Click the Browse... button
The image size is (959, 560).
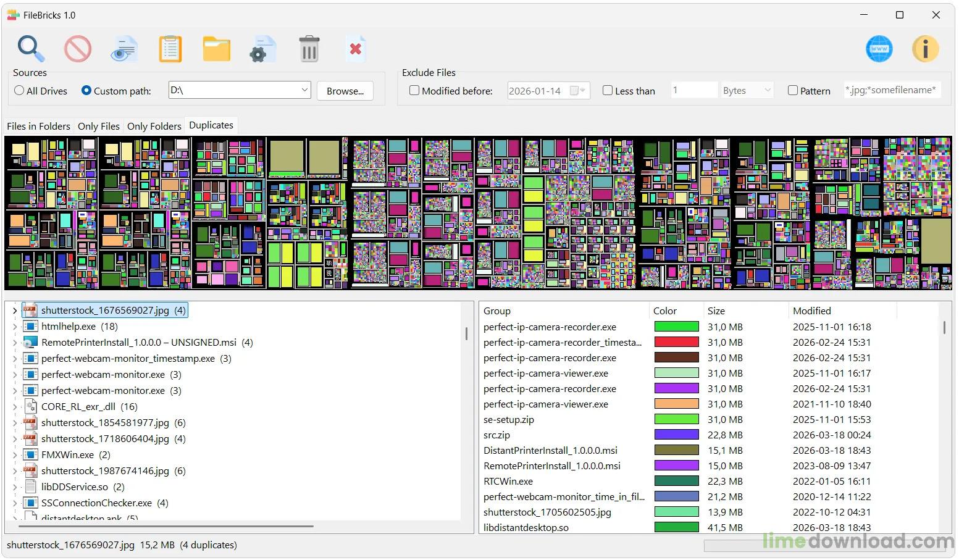pyautogui.click(x=345, y=91)
